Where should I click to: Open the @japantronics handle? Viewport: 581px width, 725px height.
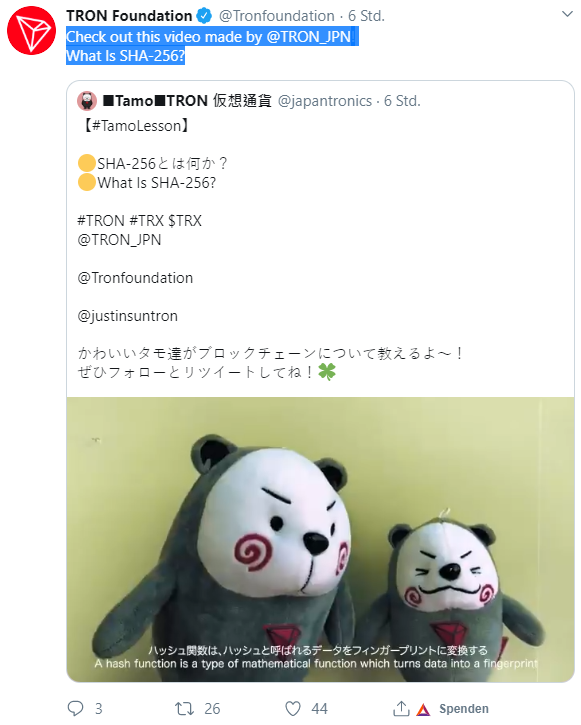point(324,101)
